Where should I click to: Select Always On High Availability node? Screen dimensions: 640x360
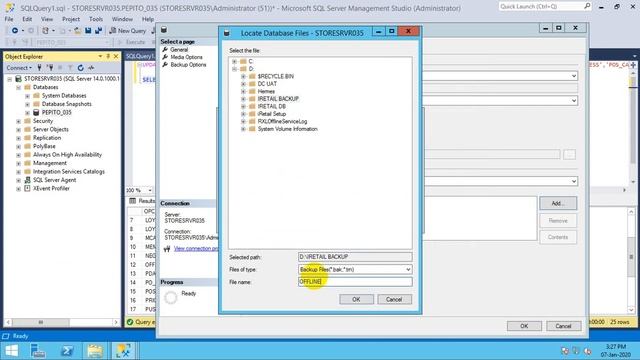click(67, 155)
